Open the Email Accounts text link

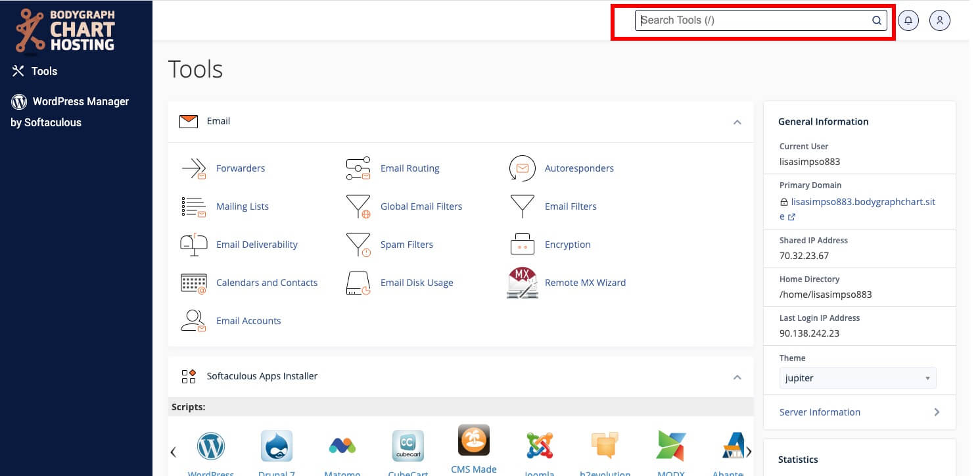pos(248,321)
